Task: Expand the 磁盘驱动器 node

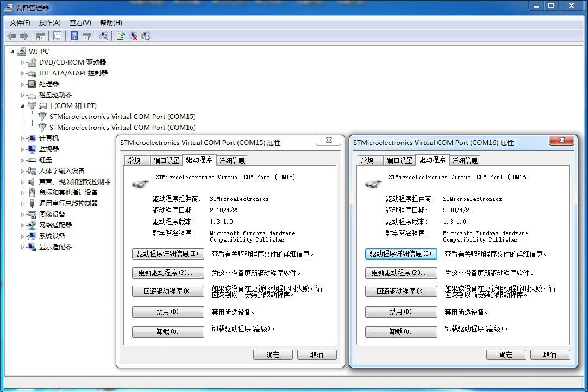Action: (x=22, y=95)
